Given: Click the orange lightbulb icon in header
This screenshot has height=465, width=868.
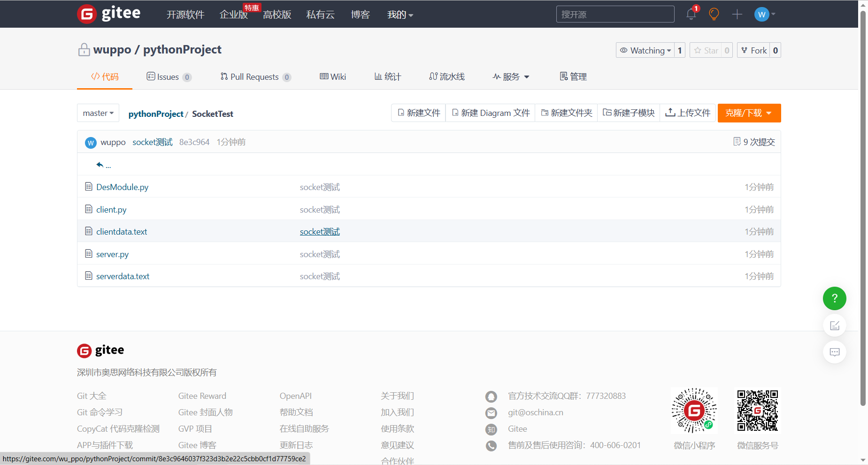Looking at the screenshot, I should [x=714, y=14].
